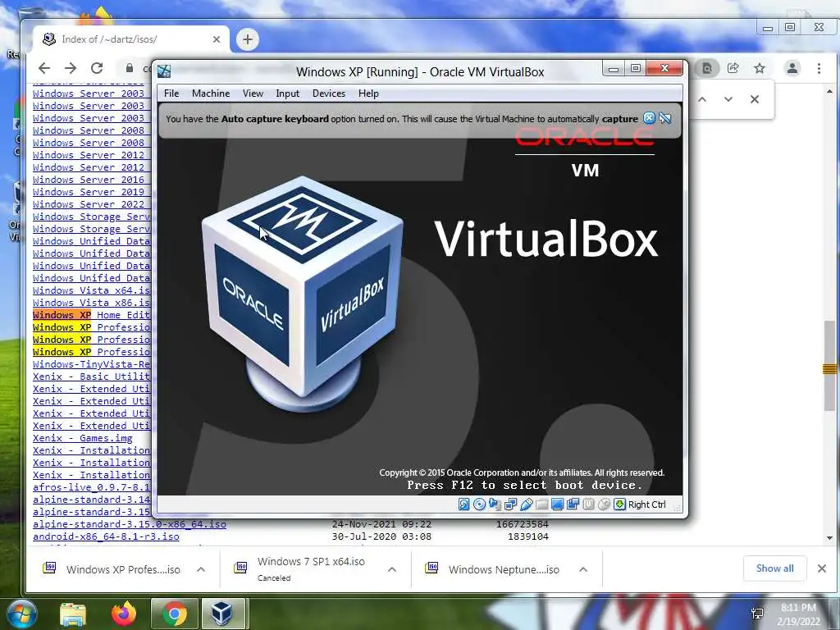Open the Windows Server 2022 link
This screenshot has width=840, height=630.
pos(89,203)
